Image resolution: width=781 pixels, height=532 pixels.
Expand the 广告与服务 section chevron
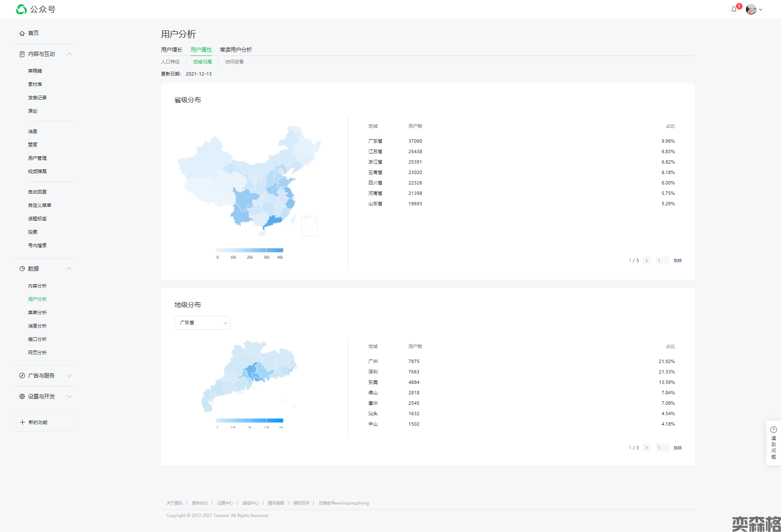69,376
